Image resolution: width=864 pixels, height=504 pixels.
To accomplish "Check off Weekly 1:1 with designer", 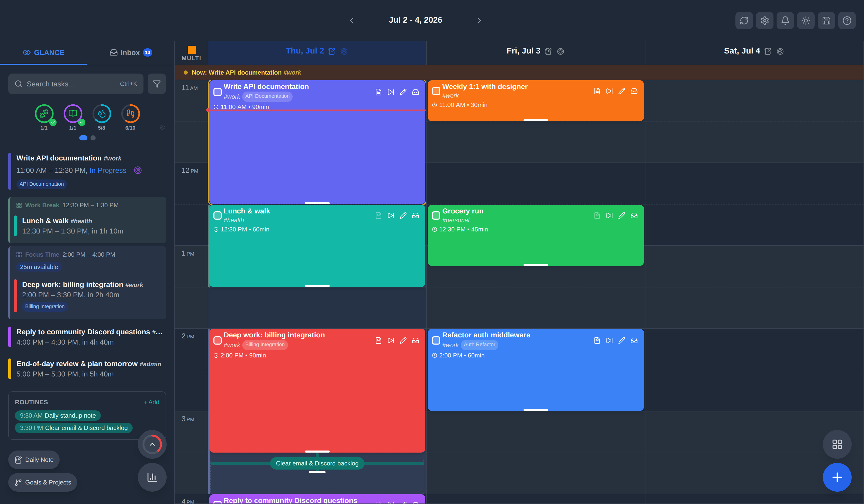I will [x=436, y=91].
